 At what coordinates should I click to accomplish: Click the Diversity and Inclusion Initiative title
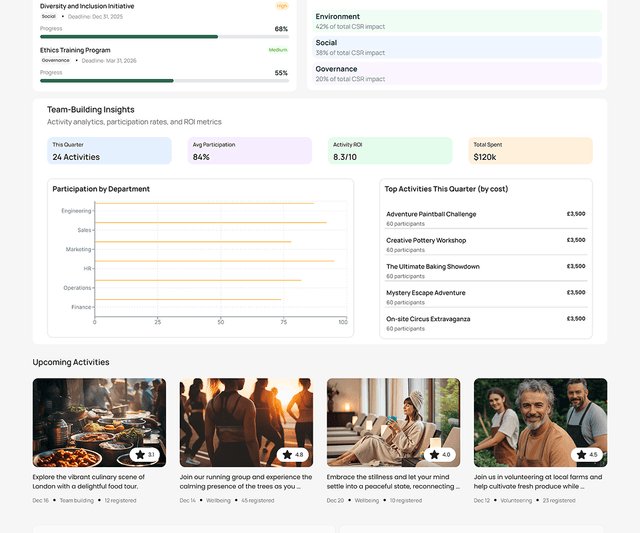87,6
